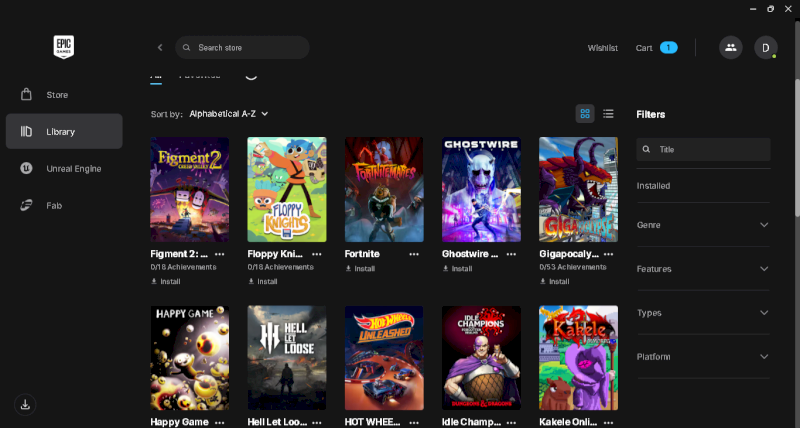Open the Friends list icon
Screen dimensions: 800x428
pos(730,47)
